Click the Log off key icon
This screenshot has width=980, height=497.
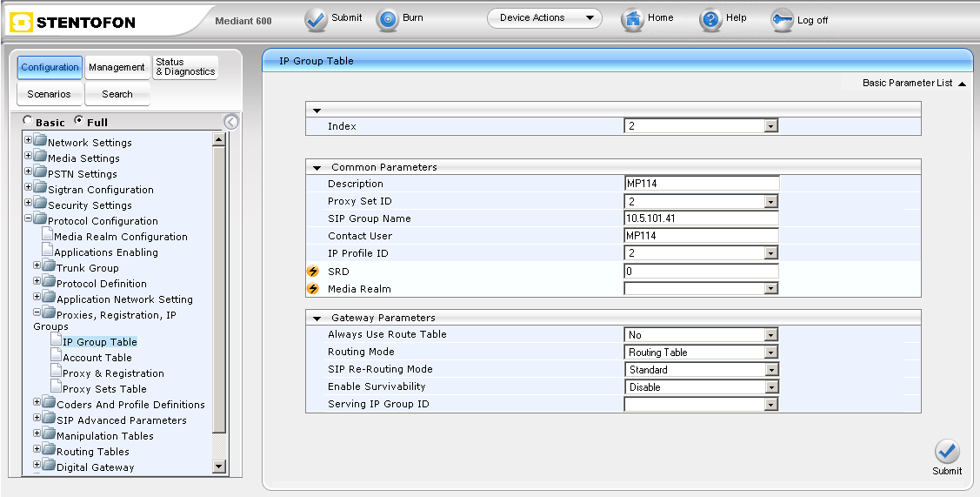tap(782, 21)
